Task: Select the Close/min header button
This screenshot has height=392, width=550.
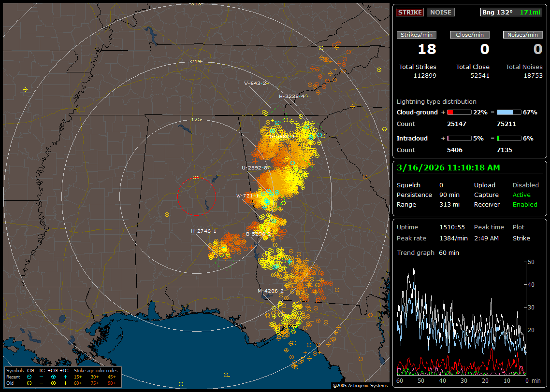Action: click(x=470, y=35)
